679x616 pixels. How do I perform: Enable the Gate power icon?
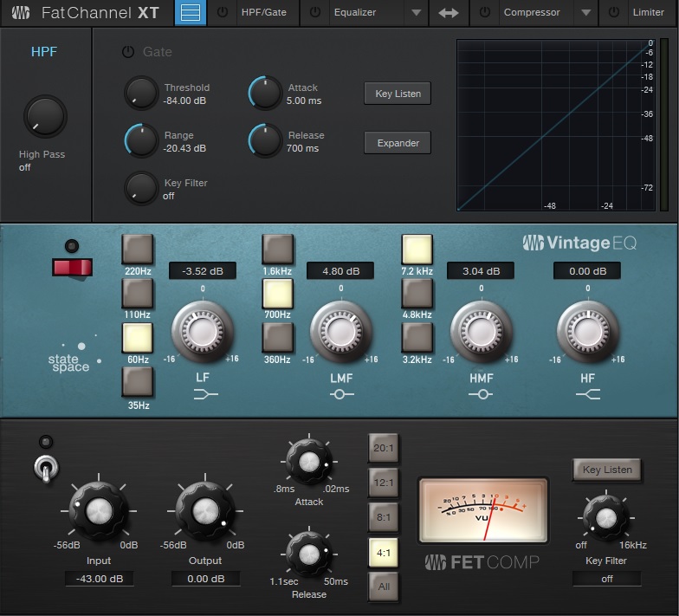[x=128, y=52]
